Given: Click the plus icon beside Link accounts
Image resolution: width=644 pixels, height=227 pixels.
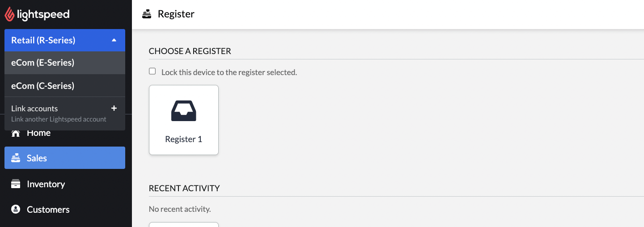Looking at the screenshot, I should coord(114,108).
